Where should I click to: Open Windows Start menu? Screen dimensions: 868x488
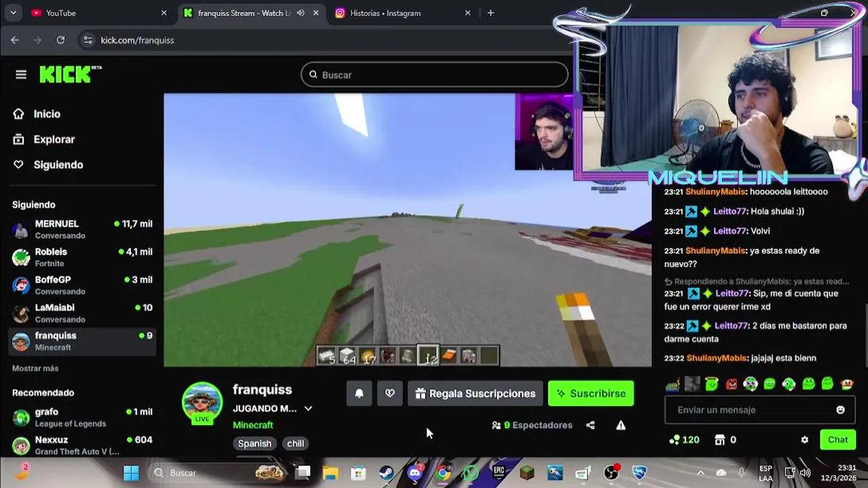tap(131, 472)
